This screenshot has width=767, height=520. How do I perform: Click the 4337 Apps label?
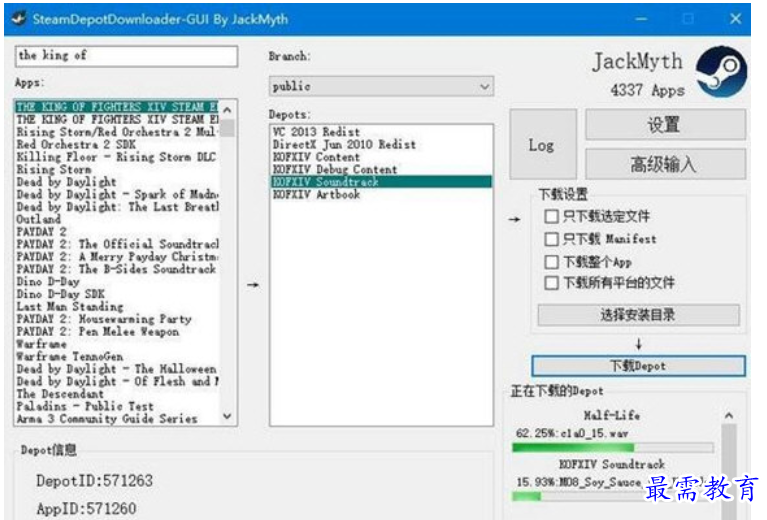click(x=647, y=90)
